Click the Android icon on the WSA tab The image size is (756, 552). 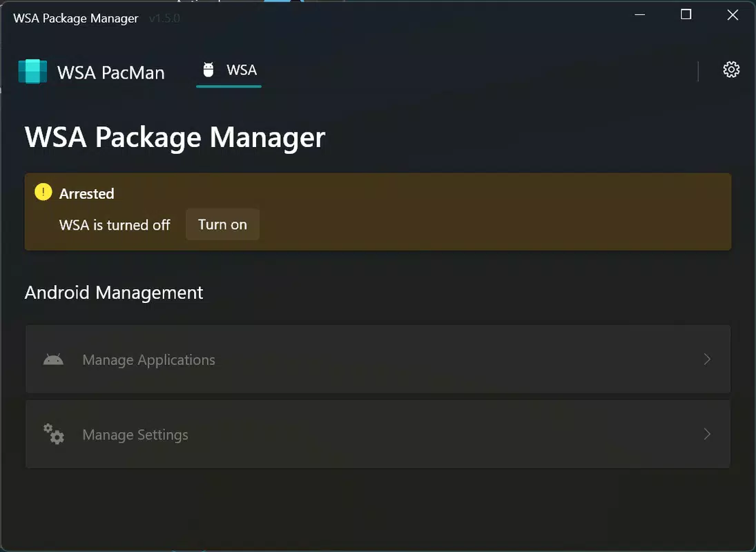(x=209, y=70)
